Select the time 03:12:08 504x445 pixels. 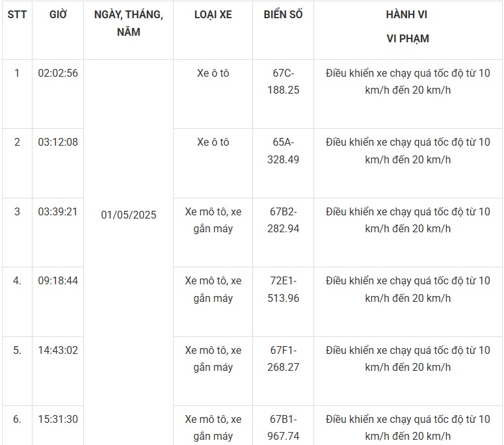[x=58, y=142]
